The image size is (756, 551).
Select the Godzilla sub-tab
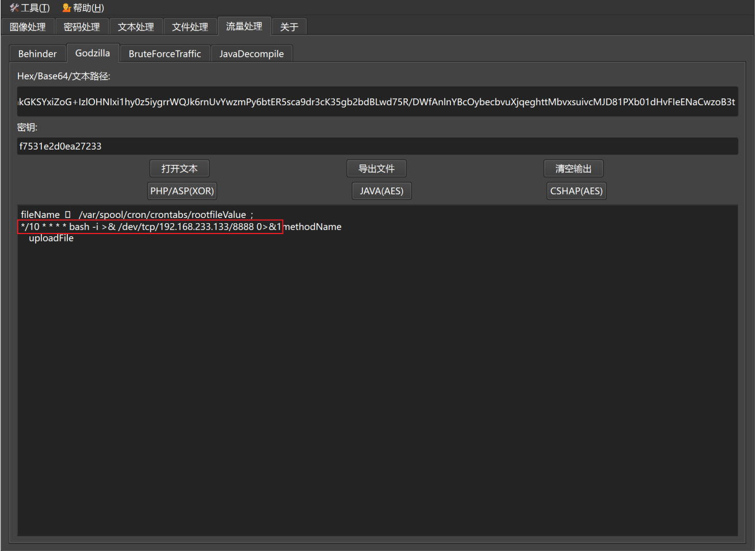[x=93, y=53]
